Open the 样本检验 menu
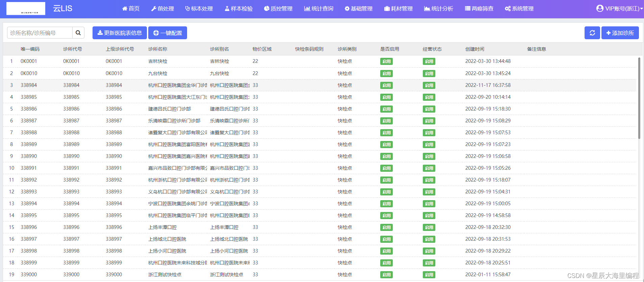The width and height of the screenshot is (644, 282). click(x=239, y=8)
